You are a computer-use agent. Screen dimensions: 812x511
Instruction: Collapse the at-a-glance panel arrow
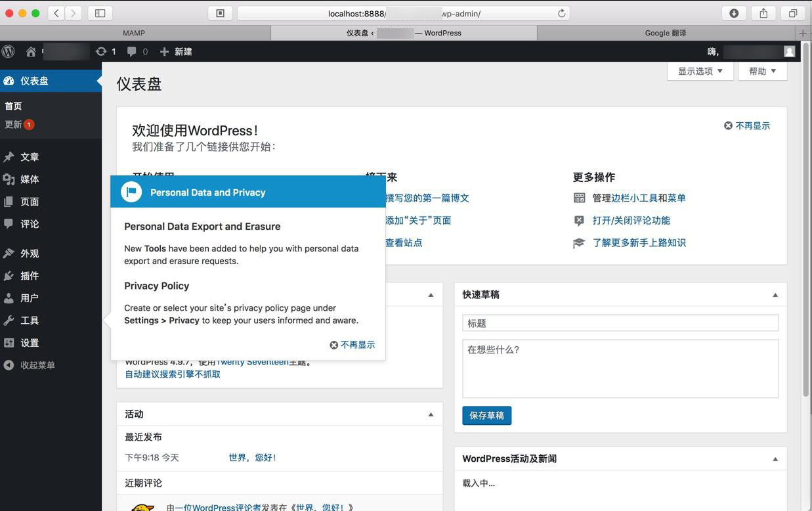tap(431, 295)
